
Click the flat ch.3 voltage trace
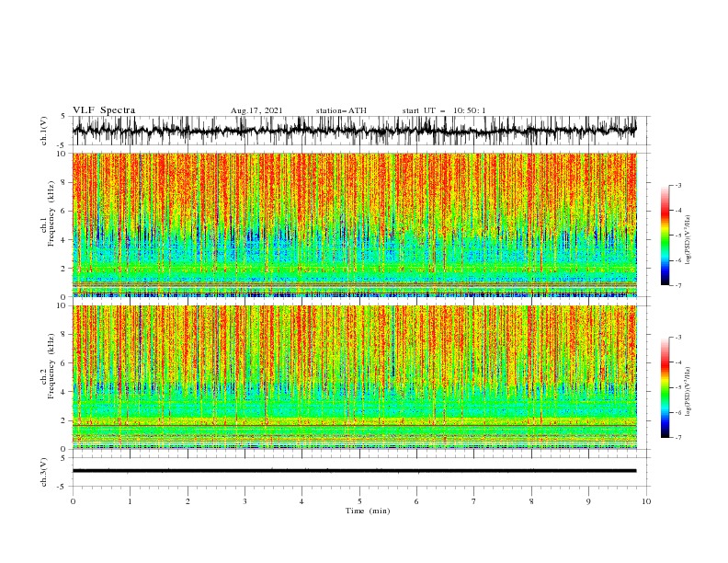click(354, 471)
